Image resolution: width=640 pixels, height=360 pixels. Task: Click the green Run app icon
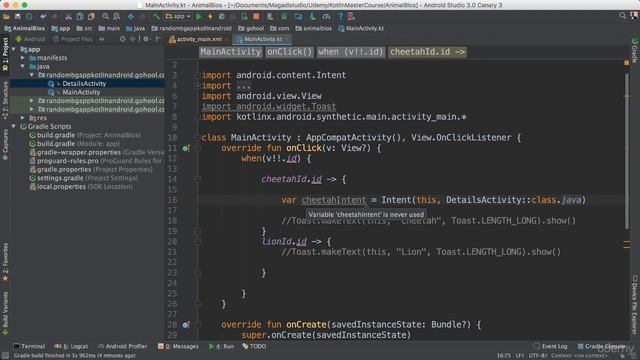click(199, 17)
